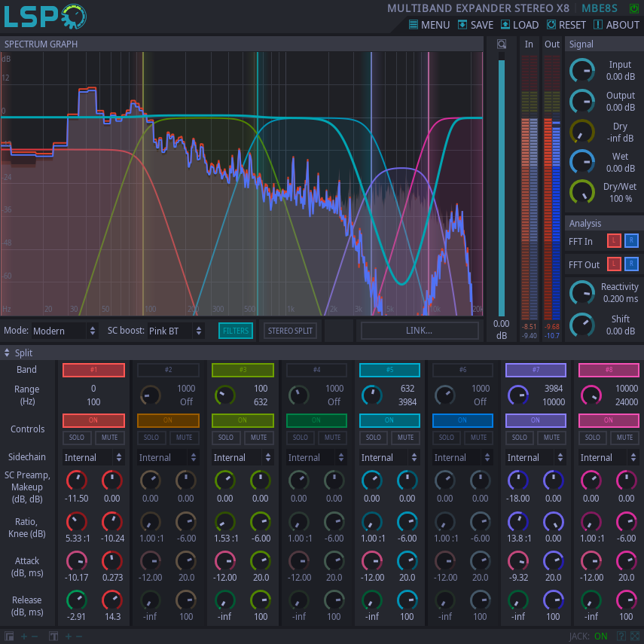The height and width of the screenshot is (644, 644).
Task: Toggle the FILTERS button
Action: 236,331
